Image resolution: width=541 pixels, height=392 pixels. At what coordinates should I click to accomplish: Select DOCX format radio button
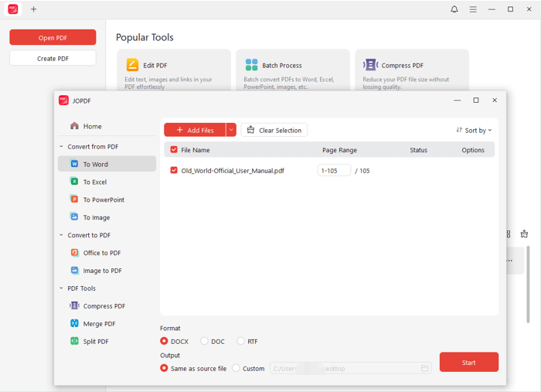pyautogui.click(x=164, y=341)
